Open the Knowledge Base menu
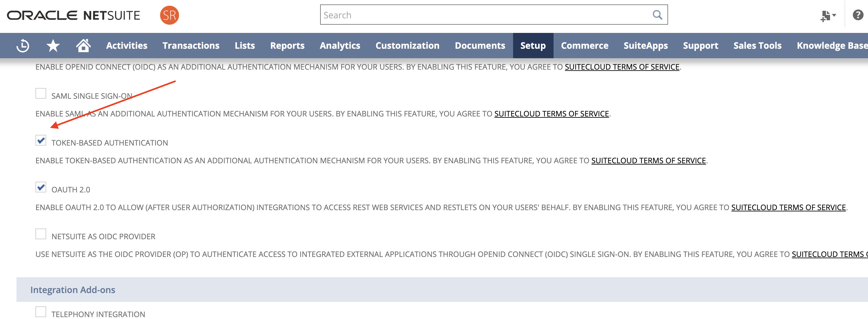 point(832,46)
